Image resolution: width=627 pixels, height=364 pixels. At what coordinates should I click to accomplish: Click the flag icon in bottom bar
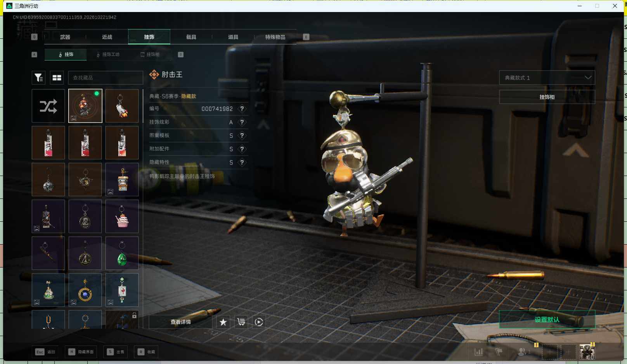499,352
